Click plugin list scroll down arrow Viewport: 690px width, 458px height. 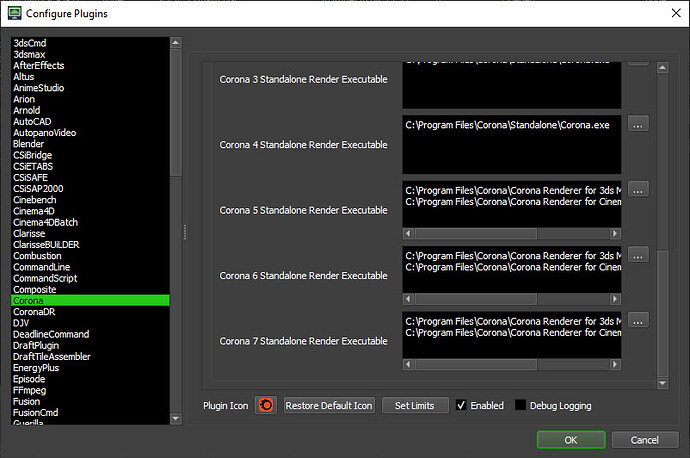coord(176,418)
